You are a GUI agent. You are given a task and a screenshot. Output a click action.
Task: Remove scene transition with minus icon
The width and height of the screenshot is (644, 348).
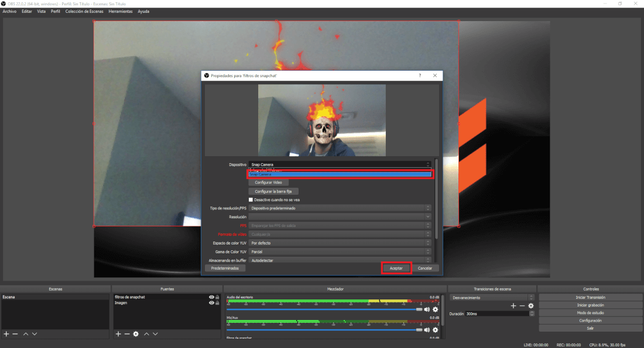tap(522, 306)
